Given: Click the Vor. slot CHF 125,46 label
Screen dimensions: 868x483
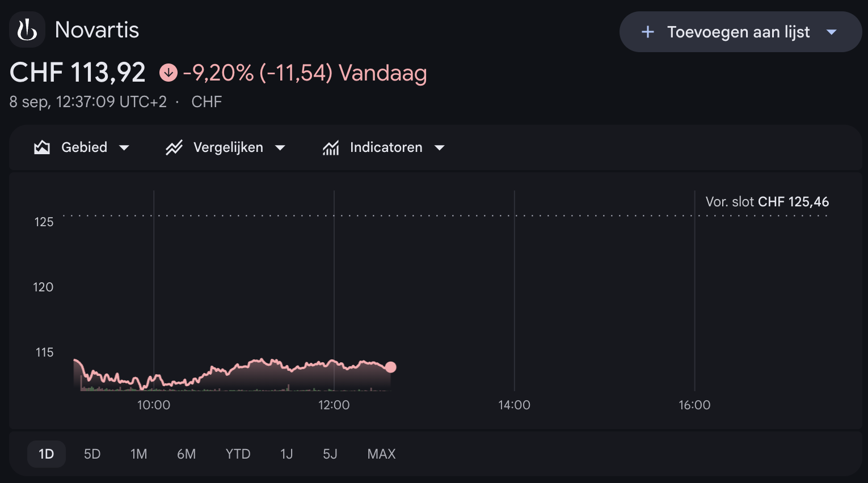Looking at the screenshot, I should (767, 202).
